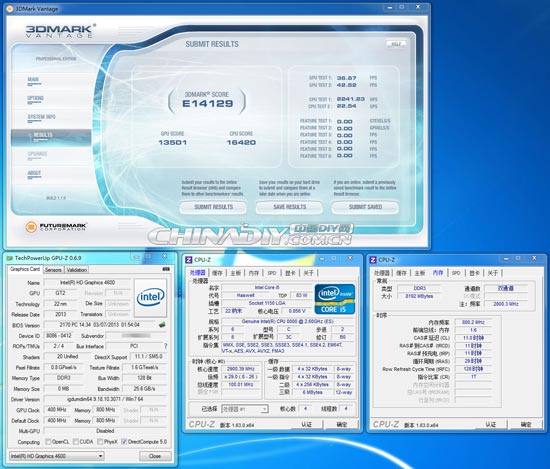Click 认证 in the processor CPU-Z window
550x469 pixels.
tap(307, 424)
